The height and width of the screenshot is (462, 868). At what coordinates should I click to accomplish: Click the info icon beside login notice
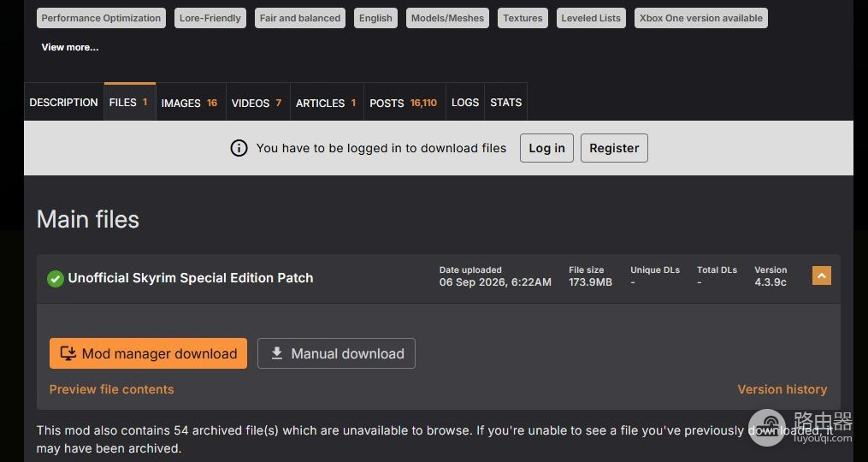click(x=239, y=148)
